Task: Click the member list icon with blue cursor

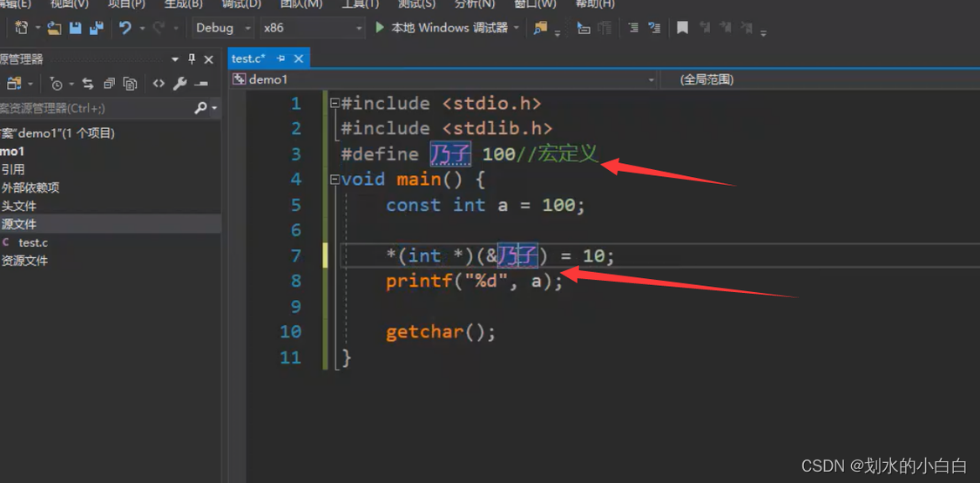Action: (583, 28)
